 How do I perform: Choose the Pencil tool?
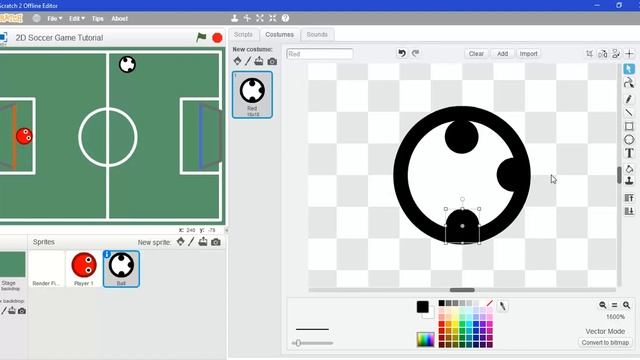tap(629, 99)
